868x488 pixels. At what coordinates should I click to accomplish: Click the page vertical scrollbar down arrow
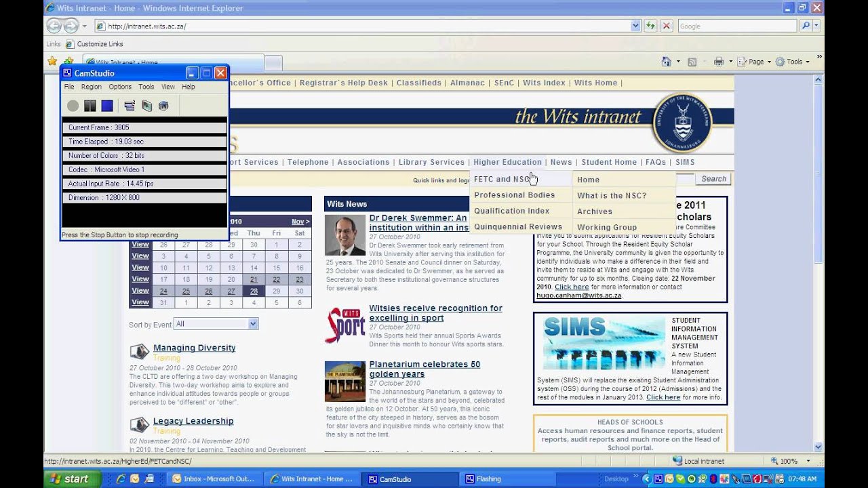click(818, 447)
